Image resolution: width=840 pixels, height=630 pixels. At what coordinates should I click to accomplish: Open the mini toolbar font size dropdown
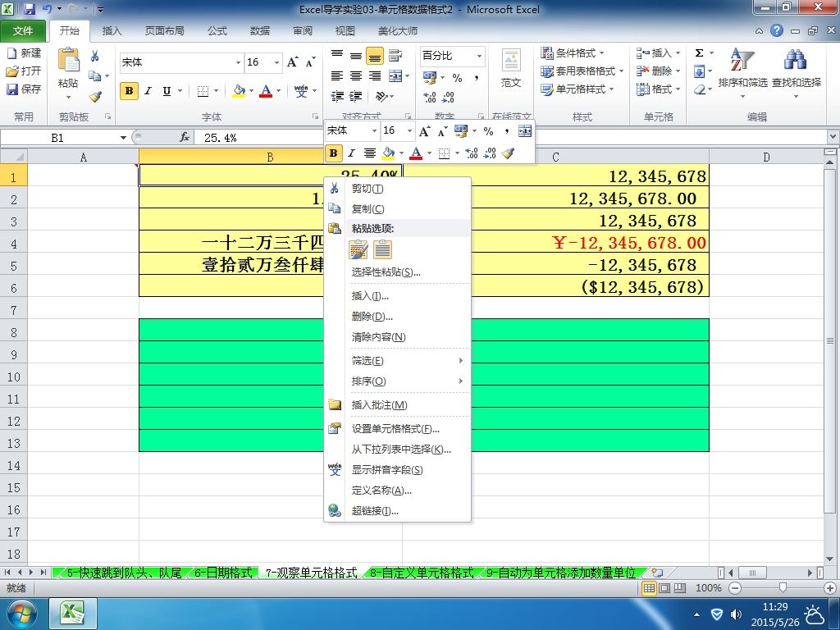coord(409,130)
